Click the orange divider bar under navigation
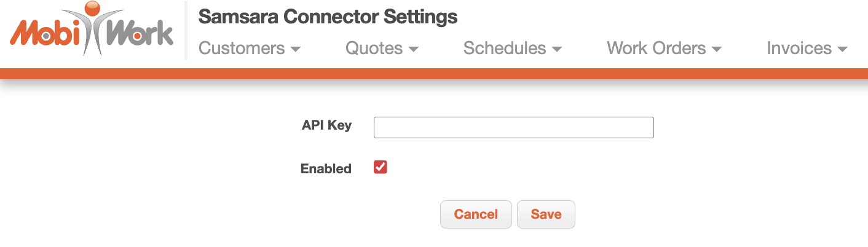Viewport: 868px width, 247px height. [434, 74]
